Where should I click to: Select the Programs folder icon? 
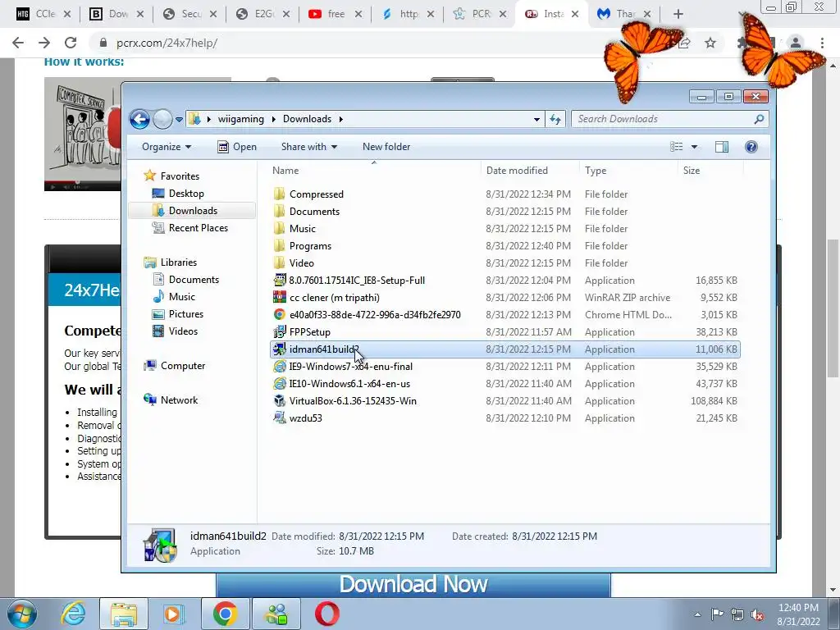(279, 246)
